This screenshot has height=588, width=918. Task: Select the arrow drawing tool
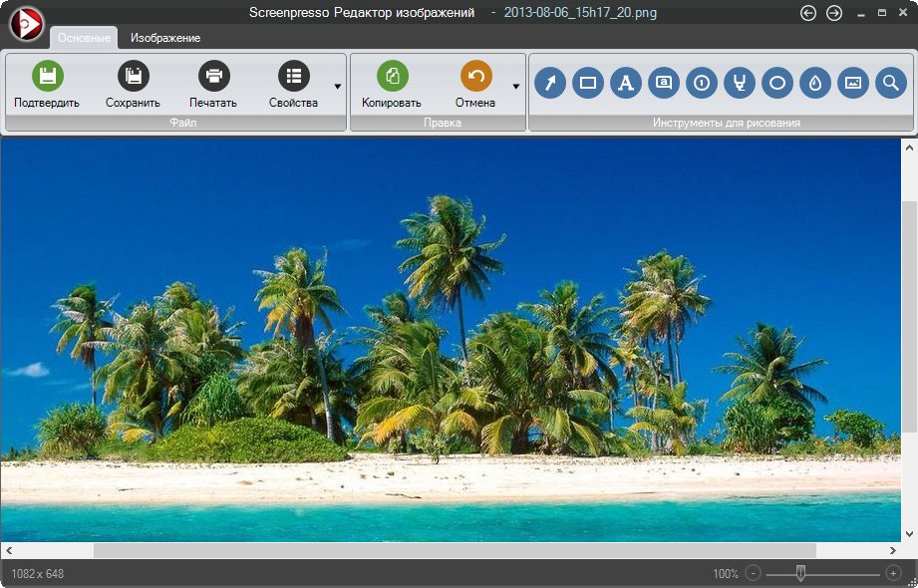(x=550, y=83)
